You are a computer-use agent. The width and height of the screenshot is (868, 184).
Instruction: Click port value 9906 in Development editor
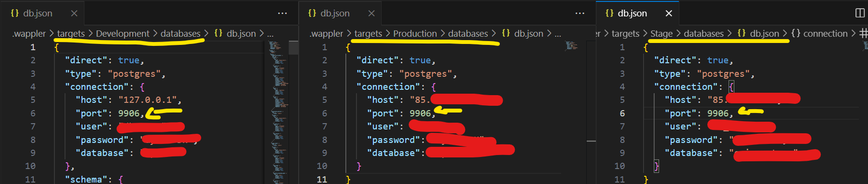[129, 113]
